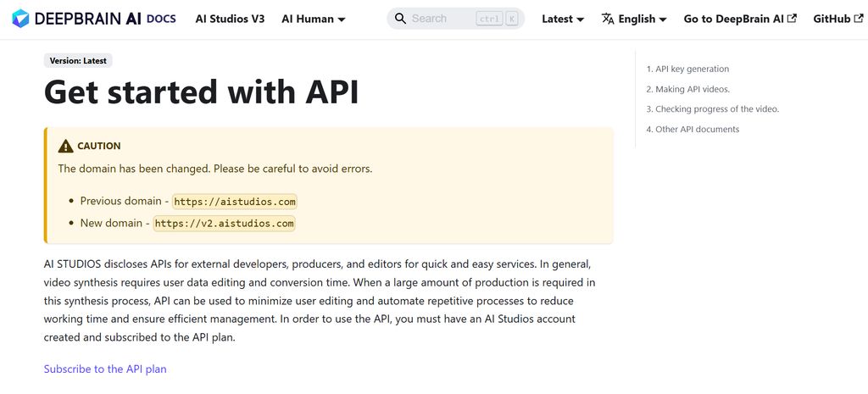Click the language translate icon
The height and width of the screenshot is (394, 868).
(x=608, y=19)
